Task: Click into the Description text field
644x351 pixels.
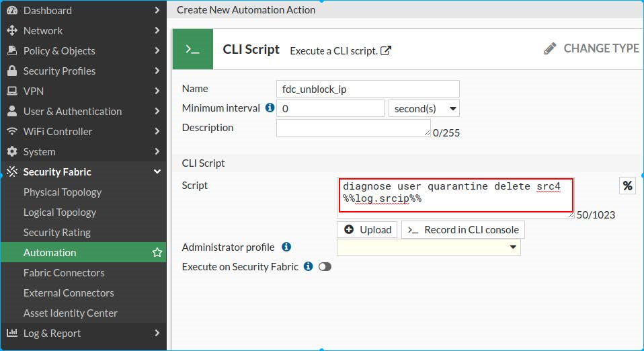Action: [353, 128]
